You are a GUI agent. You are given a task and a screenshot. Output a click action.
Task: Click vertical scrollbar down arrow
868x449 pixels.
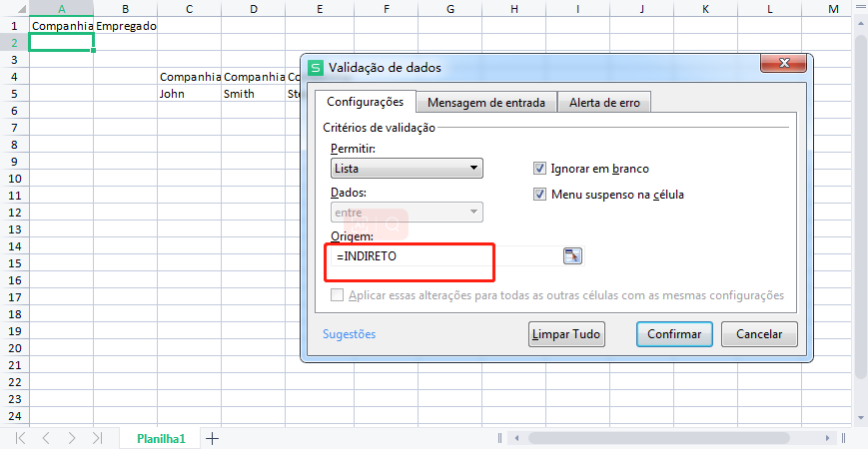pos(860,416)
